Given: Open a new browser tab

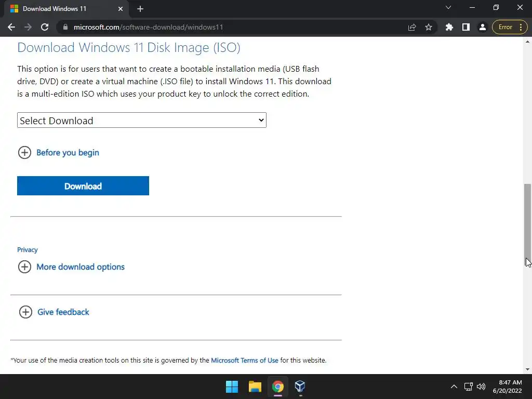Looking at the screenshot, I should [140, 9].
